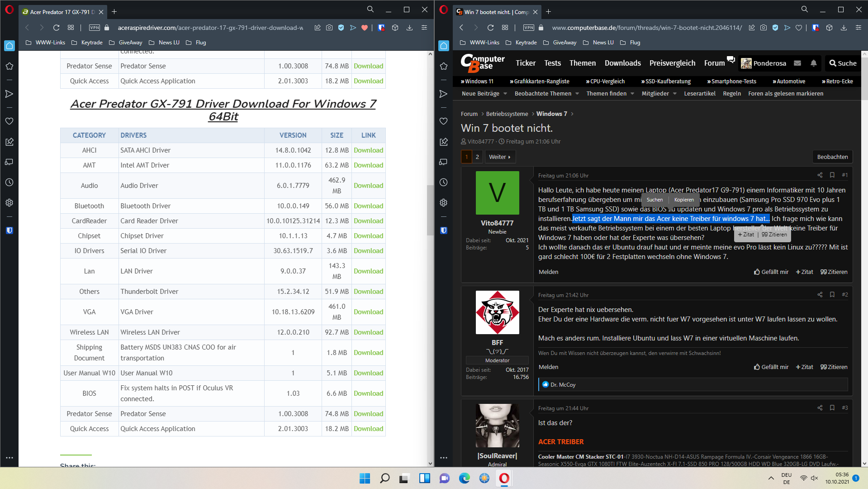Screen dimensions: 868x489
Task: Download the VGA Driver
Action: [x=368, y=312]
